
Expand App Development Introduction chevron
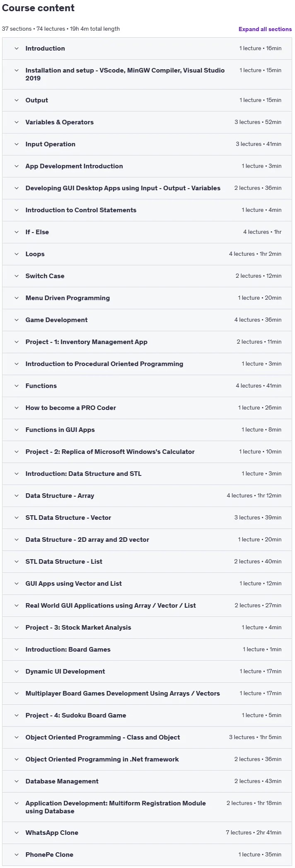pyautogui.click(x=17, y=166)
